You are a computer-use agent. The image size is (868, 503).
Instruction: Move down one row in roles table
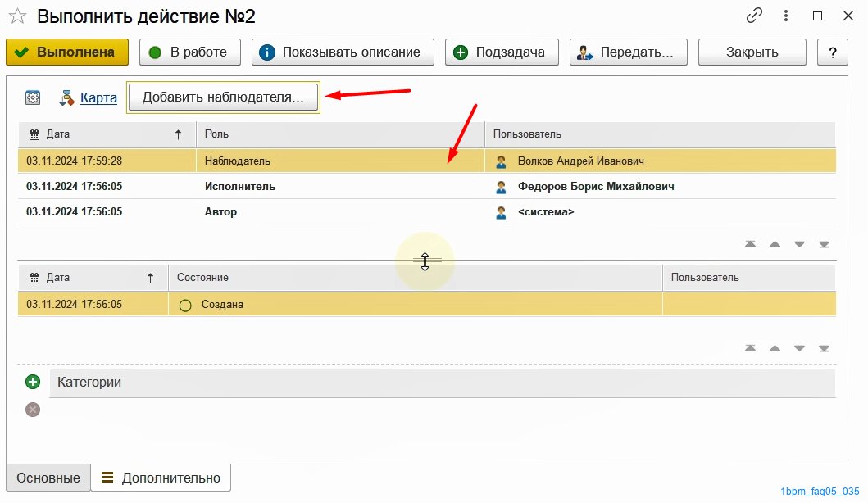pos(799,244)
